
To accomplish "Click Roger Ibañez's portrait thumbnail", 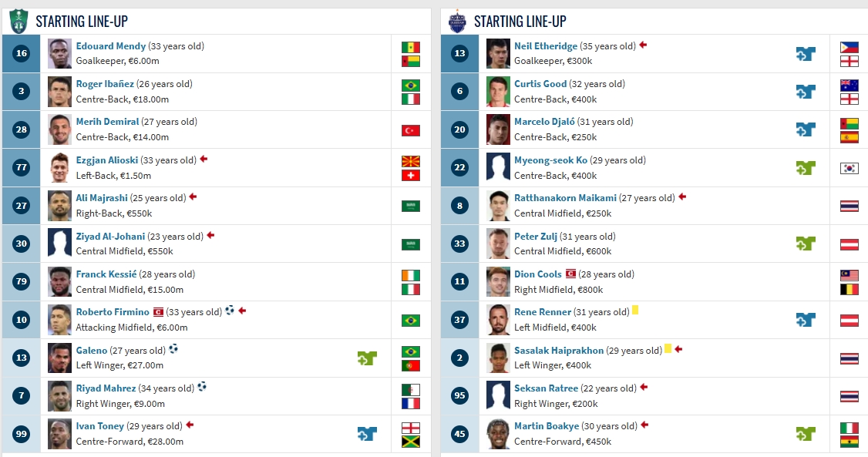I will pos(59,92).
